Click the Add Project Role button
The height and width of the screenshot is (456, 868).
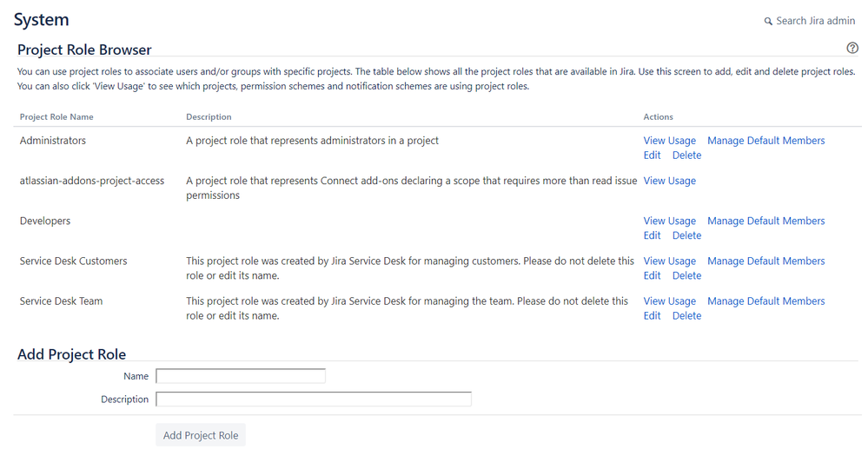point(201,435)
